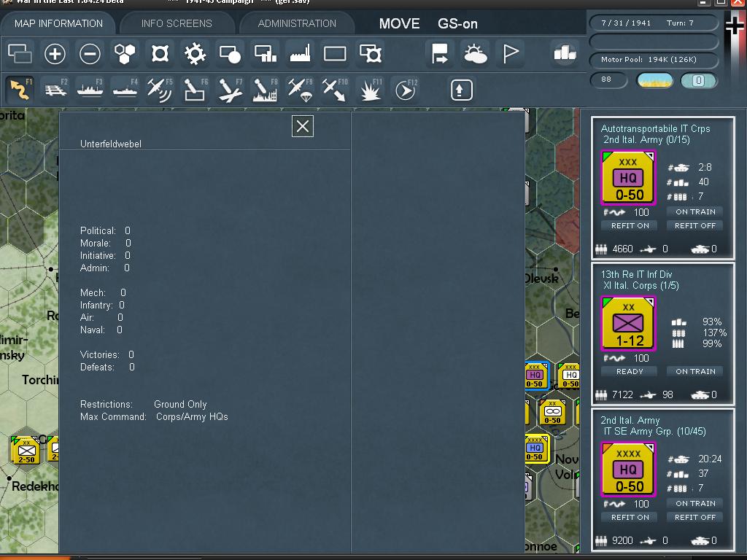Select F9 air transport parachute mode
This screenshot has width=747, height=560.
click(x=300, y=90)
